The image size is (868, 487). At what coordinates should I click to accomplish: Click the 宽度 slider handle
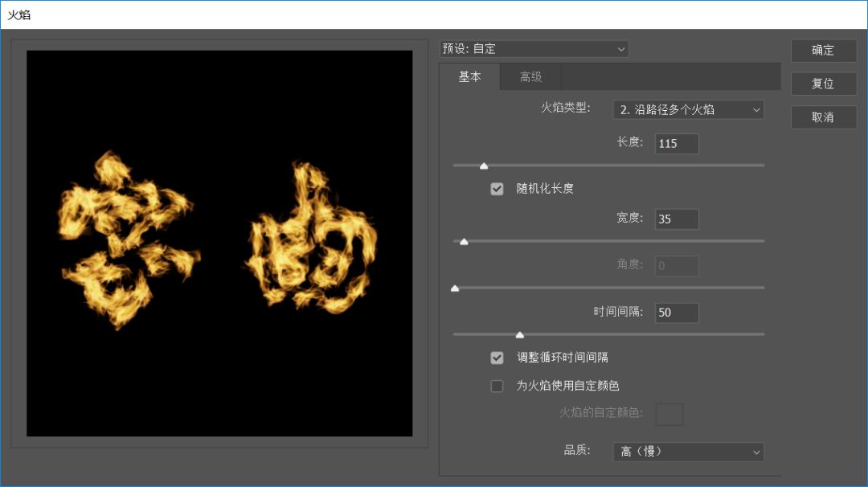click(464, 241)
